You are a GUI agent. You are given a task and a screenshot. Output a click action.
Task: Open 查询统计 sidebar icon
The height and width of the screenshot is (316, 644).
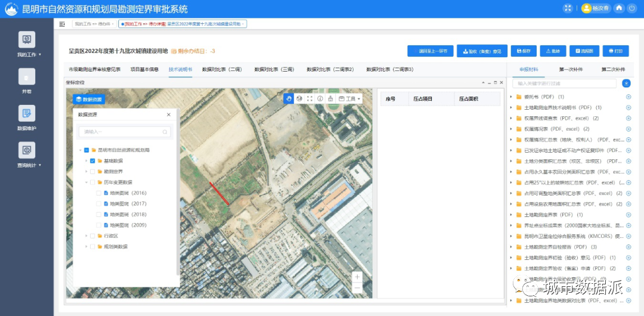click(x=27, y=150)
